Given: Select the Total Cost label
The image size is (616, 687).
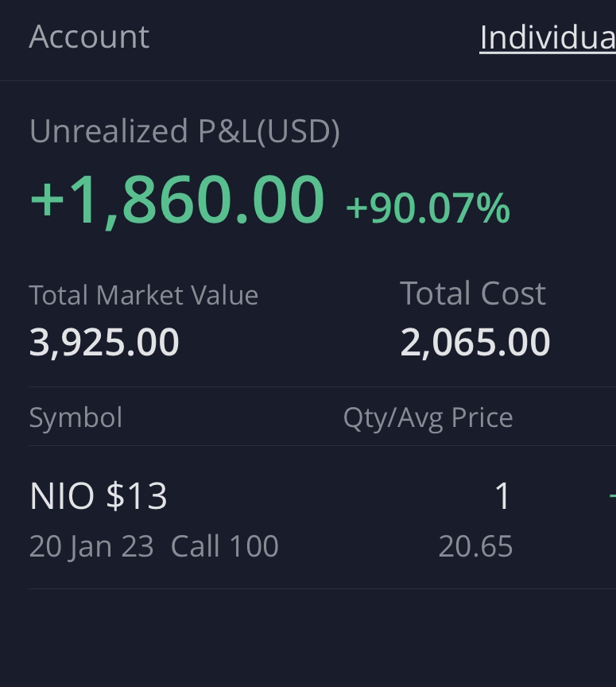Looking at the screenshot, I should pyautogui.click(x=473, y=293).
